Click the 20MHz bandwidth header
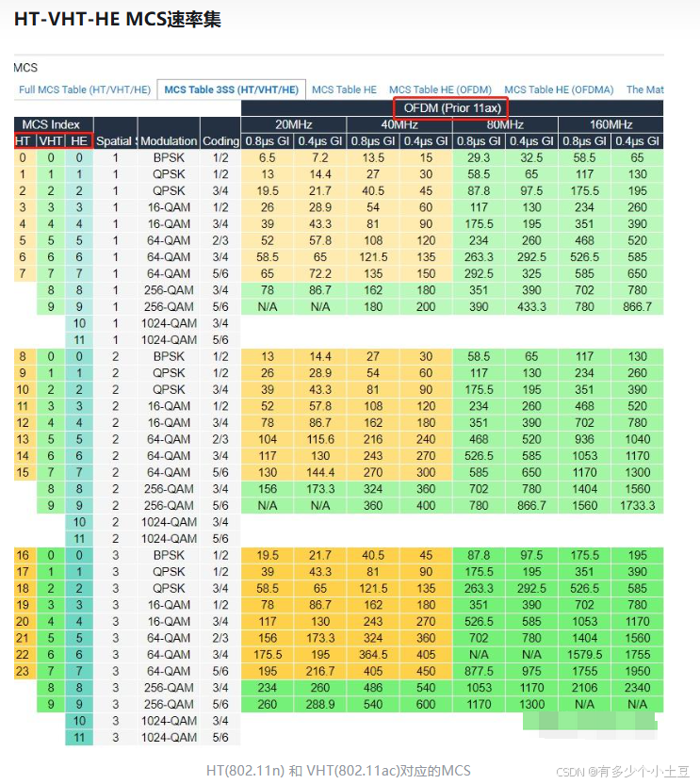This screenshot has width=700, height=784. [294, 124]
